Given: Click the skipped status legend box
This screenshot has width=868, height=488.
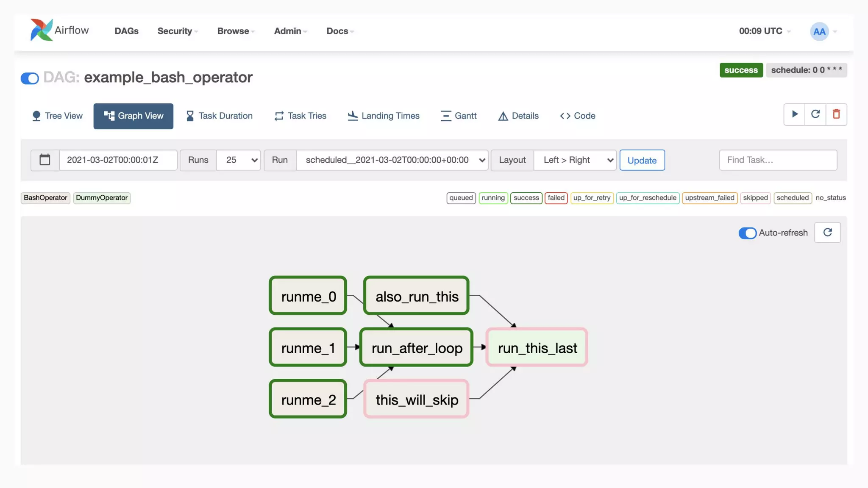Looking at the screenshot, I should [x=755, y=198].
